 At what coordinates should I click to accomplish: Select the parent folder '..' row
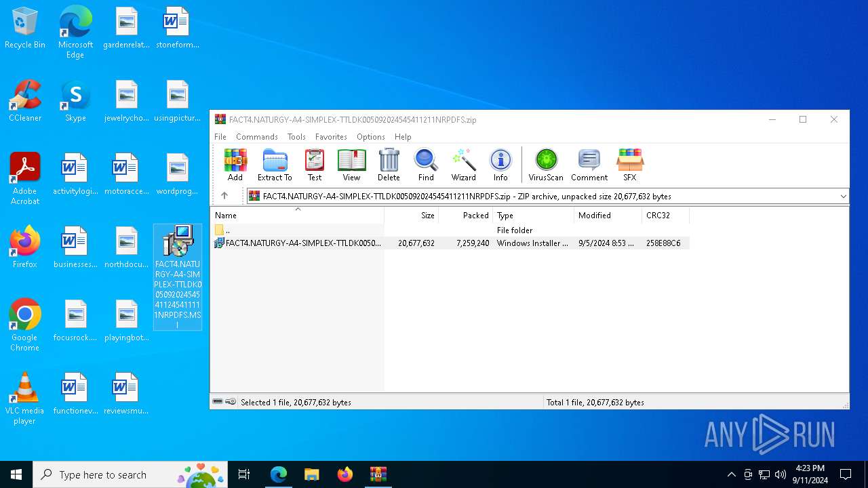(450, 230)
